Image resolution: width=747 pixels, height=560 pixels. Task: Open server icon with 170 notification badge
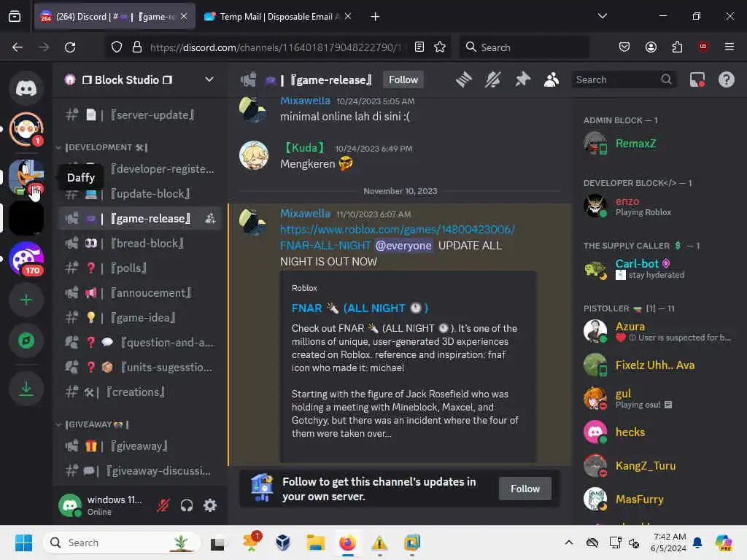tap(26, 259)
